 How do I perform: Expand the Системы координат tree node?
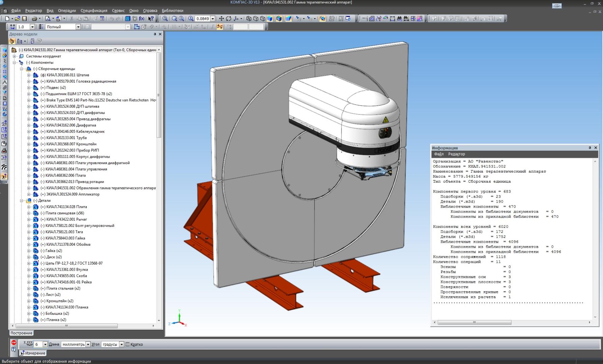(x=15, y=56)
